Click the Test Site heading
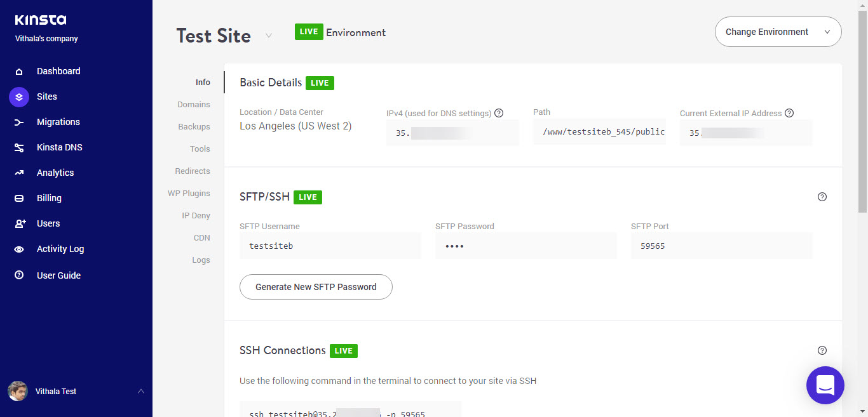The width and height of the screenshot is (868, 417). [214, 36]
